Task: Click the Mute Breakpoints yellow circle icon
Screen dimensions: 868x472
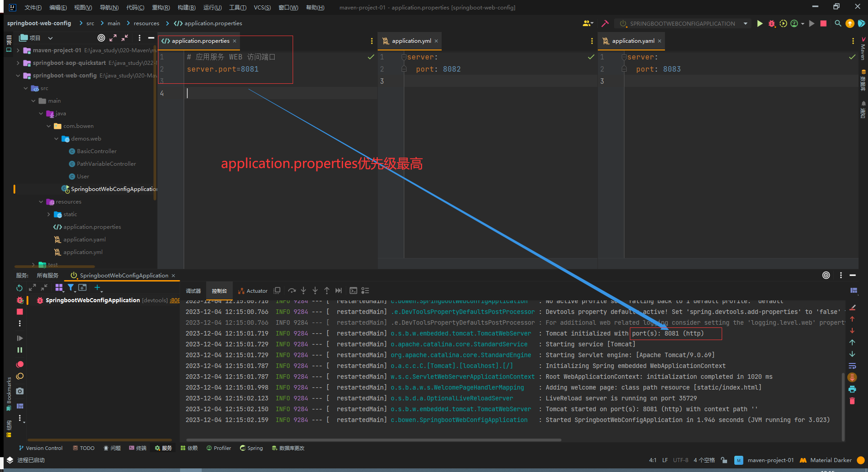Action: tap(20, 376)
